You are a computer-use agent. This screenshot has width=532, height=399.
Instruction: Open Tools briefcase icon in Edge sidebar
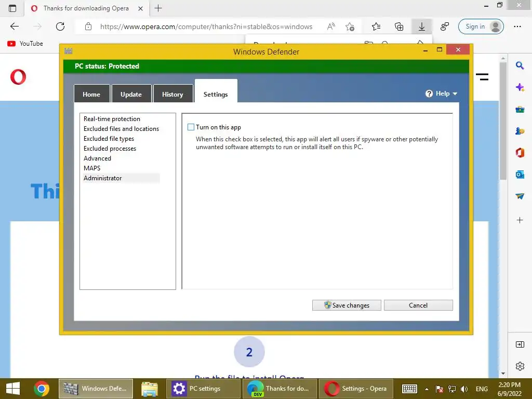[x=520, y=109]
